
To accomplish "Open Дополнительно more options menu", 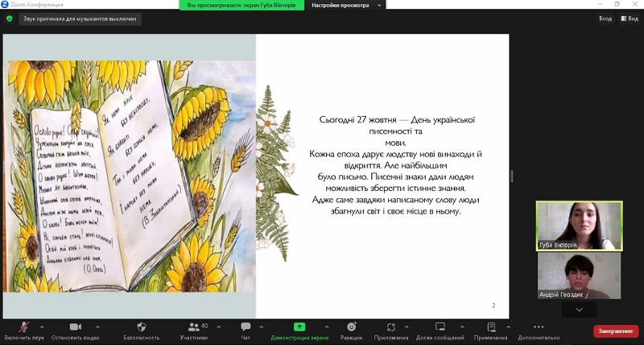I will coord(539,331).
